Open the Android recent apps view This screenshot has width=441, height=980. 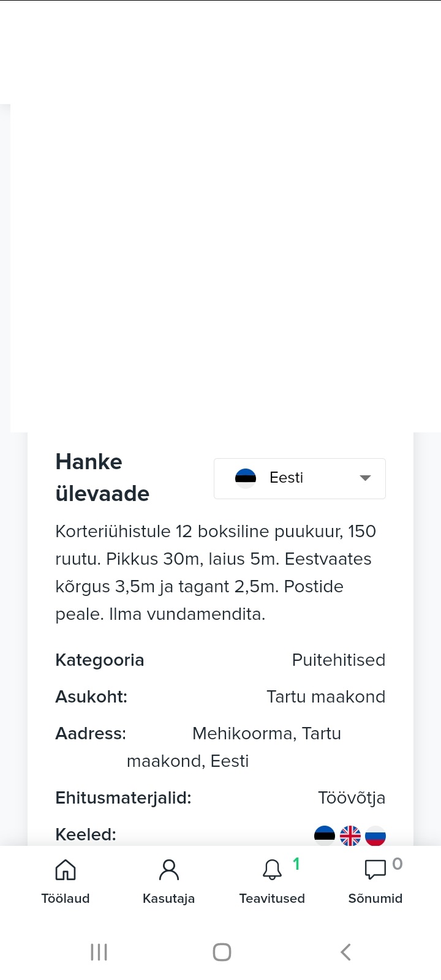pyautogui.click(x=99, y=952)
